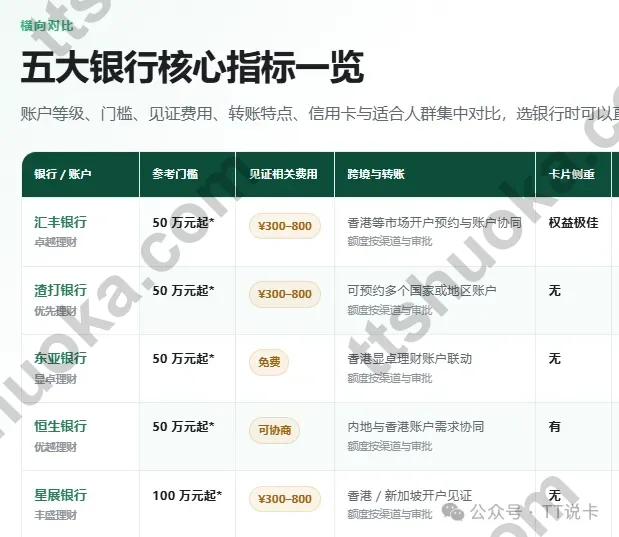Click the subtitle starting with 账户等级、门槛
The image size is (619, 537).
tap(320, 114)
